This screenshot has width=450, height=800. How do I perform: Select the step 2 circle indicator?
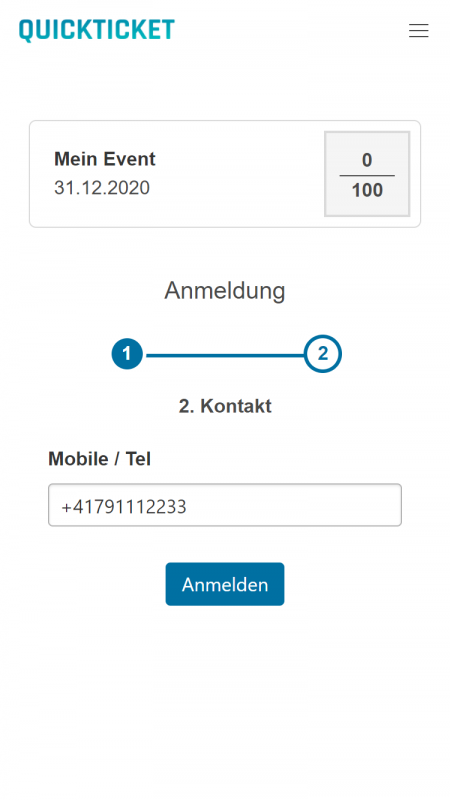(322, 354)
